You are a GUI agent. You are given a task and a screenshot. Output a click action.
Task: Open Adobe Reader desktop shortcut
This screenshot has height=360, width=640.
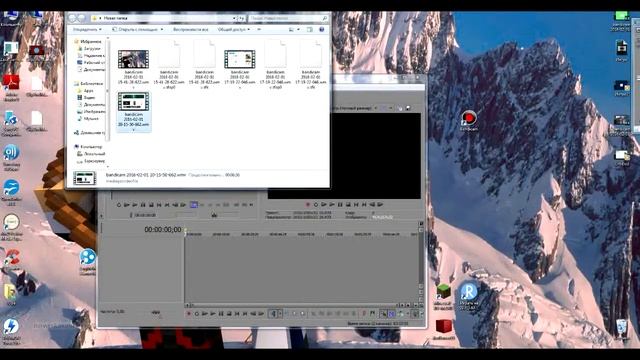11,87
